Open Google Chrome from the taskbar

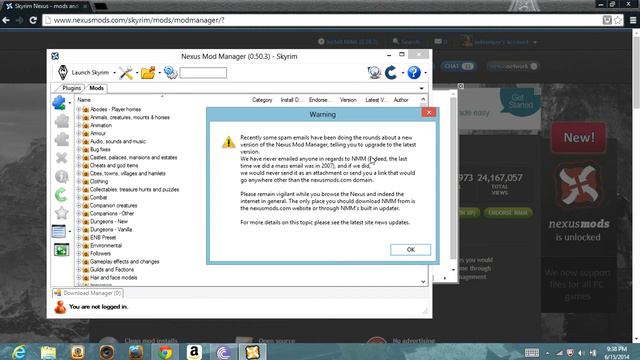165,352
